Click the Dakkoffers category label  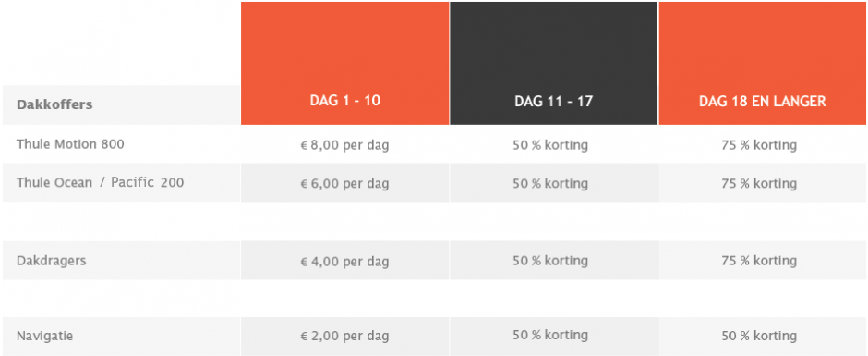tap(54, 104)
